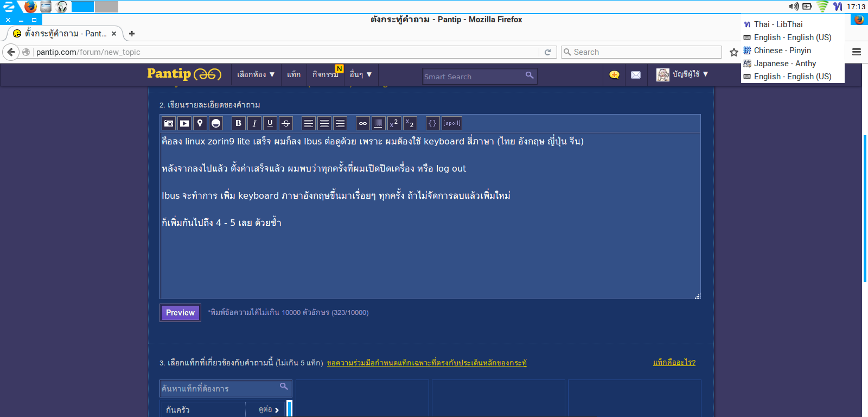Expand the อื่นๆ dropdown

coord(361,74)
